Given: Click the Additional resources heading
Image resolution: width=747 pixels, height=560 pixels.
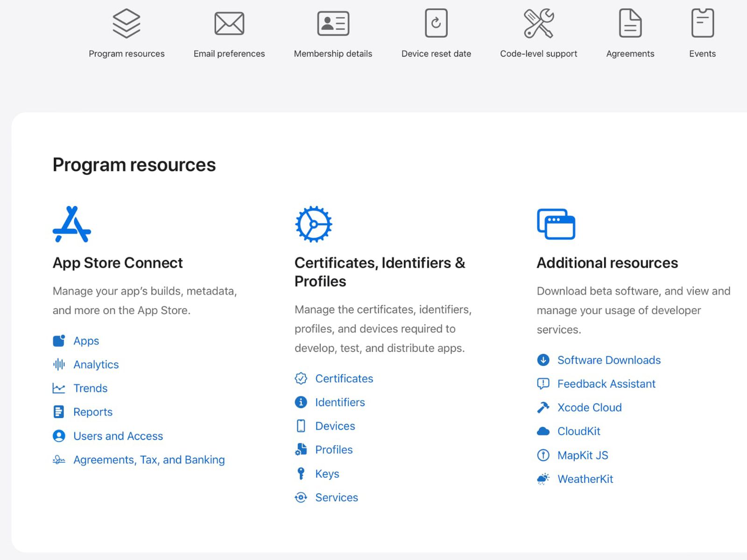Looking at the screenshot, I should point(607,263).
